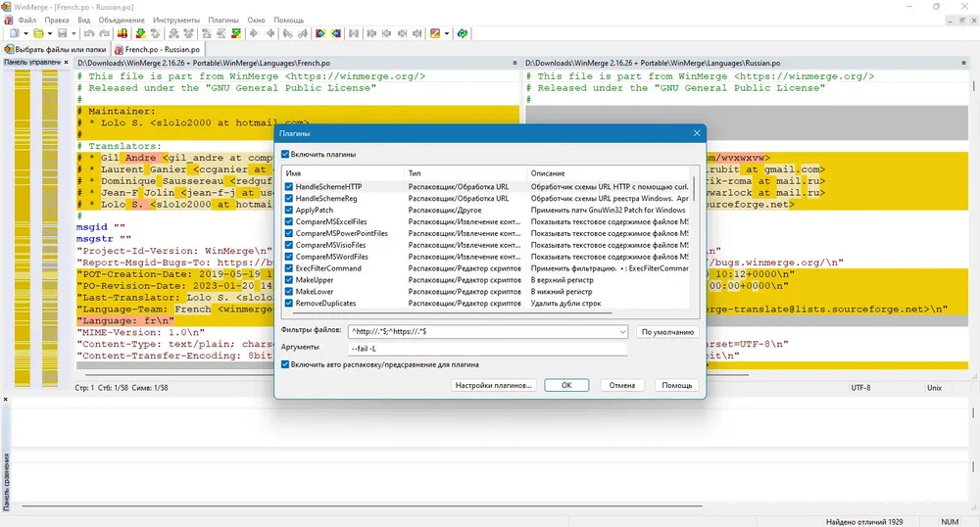The height and width of the screenshot is (527, 980).
Task: Open the dropdown arrow beside Options icon
Action: pos(447,33)
